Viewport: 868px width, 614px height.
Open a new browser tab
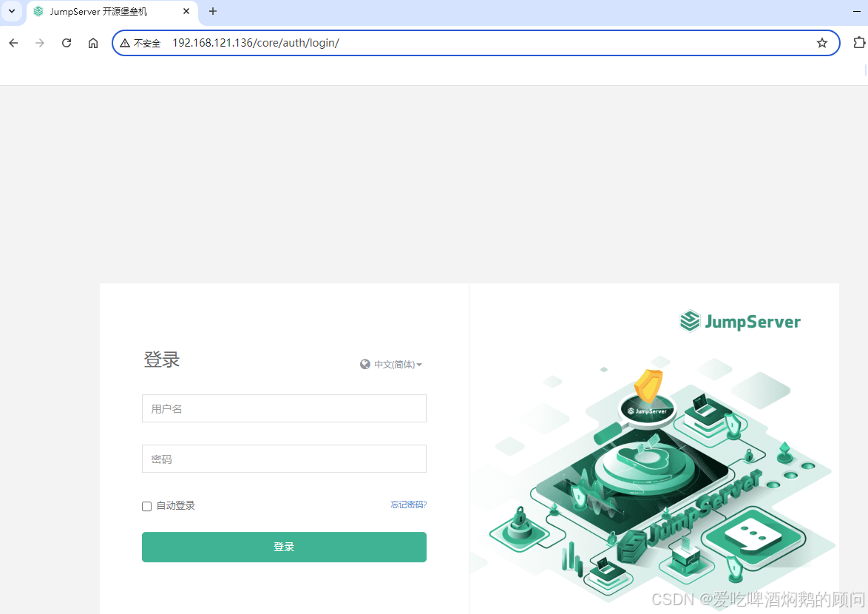tap(213, 11)
